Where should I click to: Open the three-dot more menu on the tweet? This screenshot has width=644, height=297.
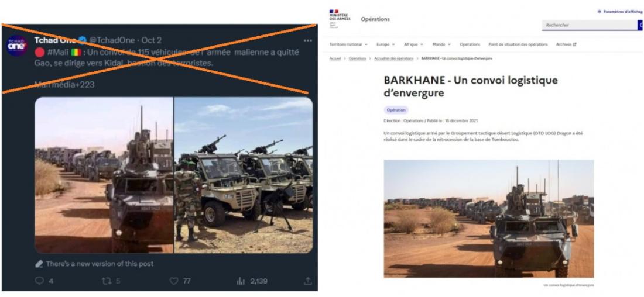[307, 40]
